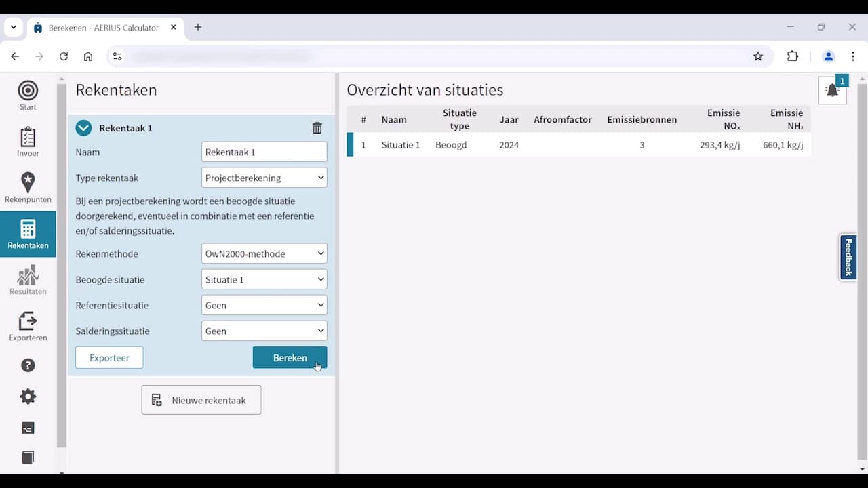Open the settings gear in sidebar

28,396
